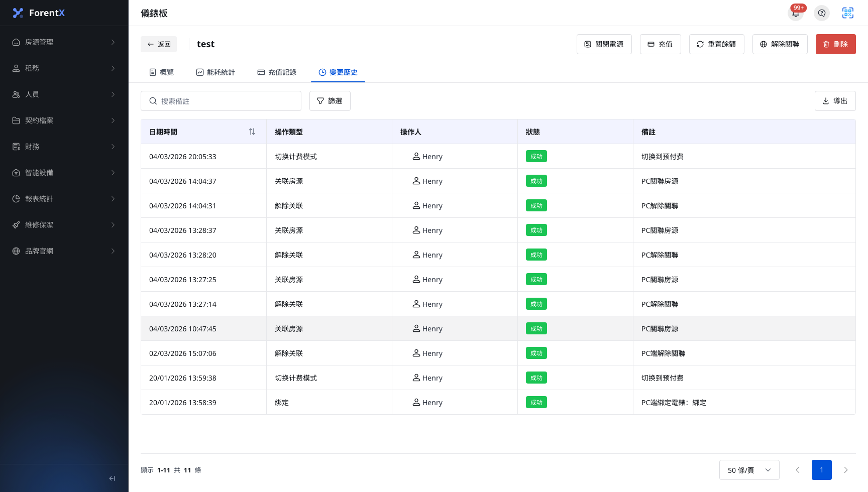Click the 解除關聯 button
The width and height of the screenshot is (868, 492).
[x=780, y=44]
